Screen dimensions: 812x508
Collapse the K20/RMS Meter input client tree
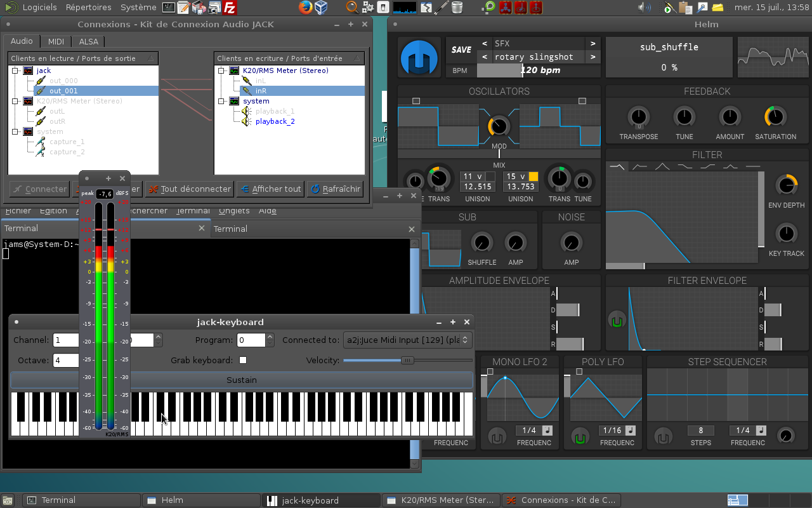tap(221, 70)
